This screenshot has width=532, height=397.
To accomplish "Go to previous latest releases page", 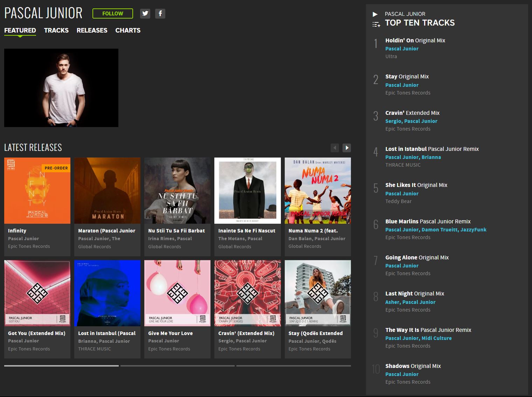I will point(335,148).
